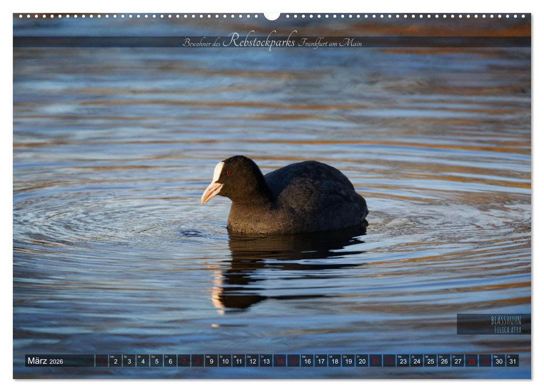The width and height of the screenshot is (544, 392).
Task: Click the red Sunday date 1
Action: pyautogui.click(x=101, y=361)
